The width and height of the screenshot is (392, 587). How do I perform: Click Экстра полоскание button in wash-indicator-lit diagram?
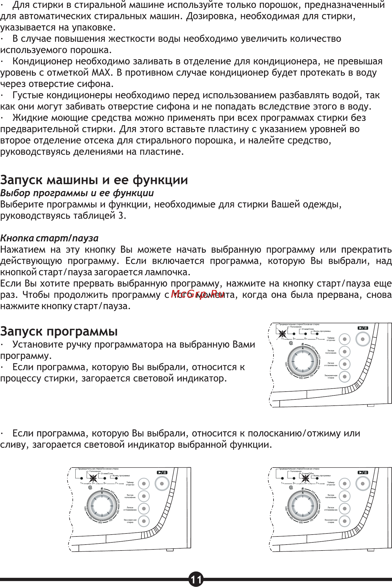click(344, 352)
